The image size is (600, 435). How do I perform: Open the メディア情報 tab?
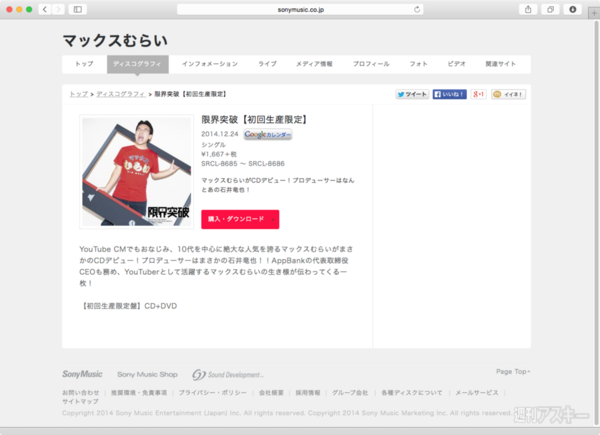(x=314, y=64)
